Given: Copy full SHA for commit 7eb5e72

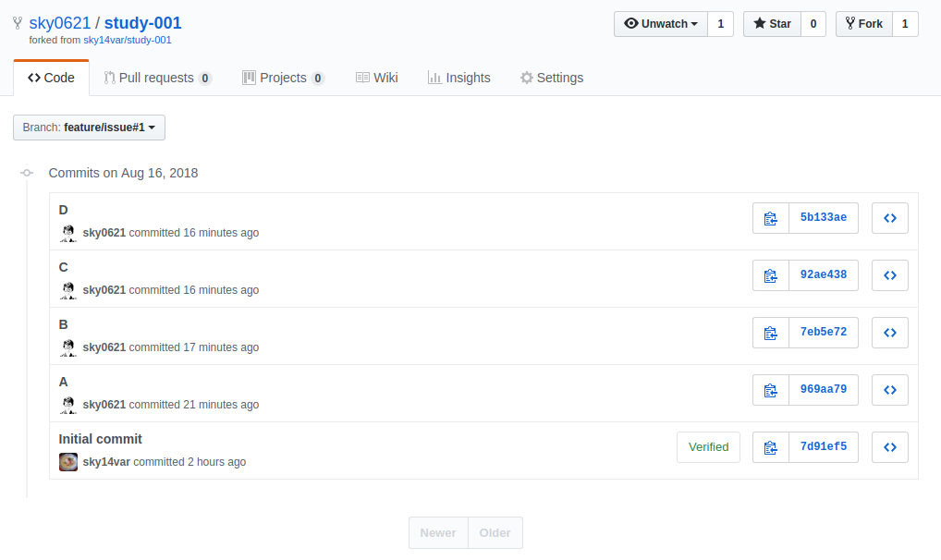Looking at the screenshot, I should point(771,333).
